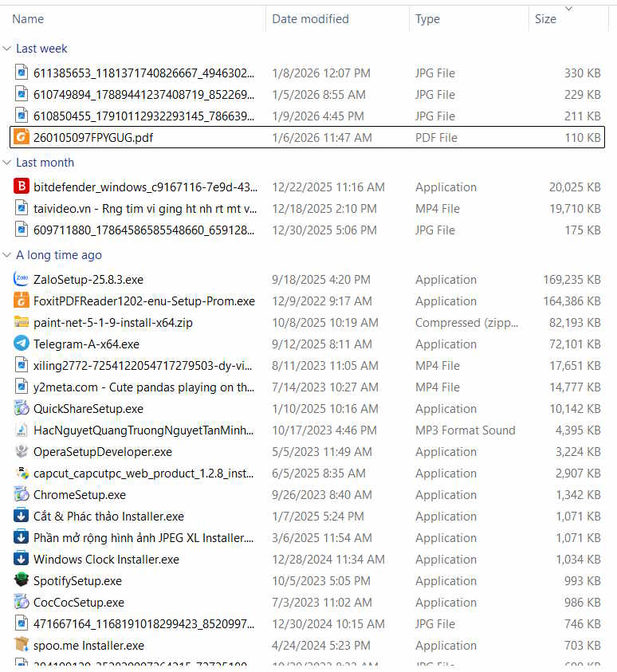Select QuickShareSetup.exe file name

pyautogui.click(x=88, y=408)
